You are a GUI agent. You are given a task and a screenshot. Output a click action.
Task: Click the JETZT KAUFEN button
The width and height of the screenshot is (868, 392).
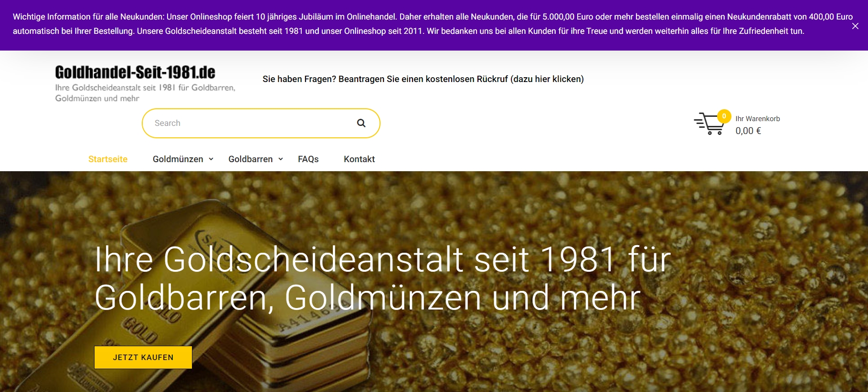click(x=143, y=357)
